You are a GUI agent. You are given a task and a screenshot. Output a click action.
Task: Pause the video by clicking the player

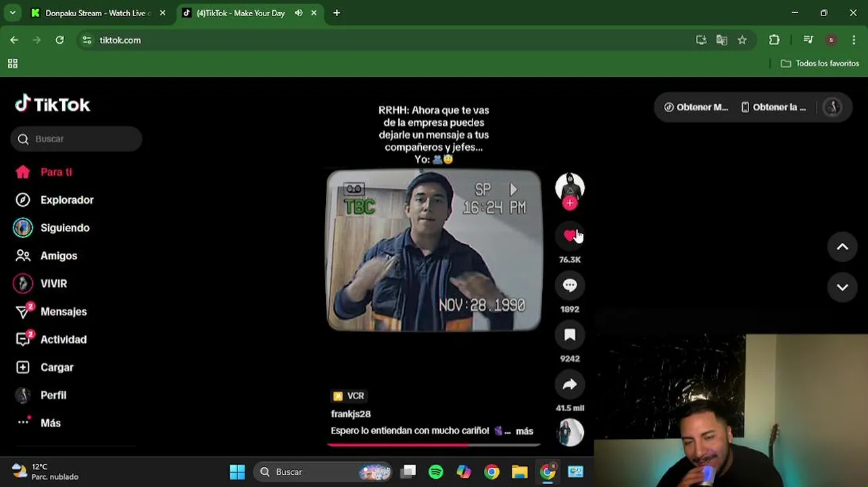point(434,250)
